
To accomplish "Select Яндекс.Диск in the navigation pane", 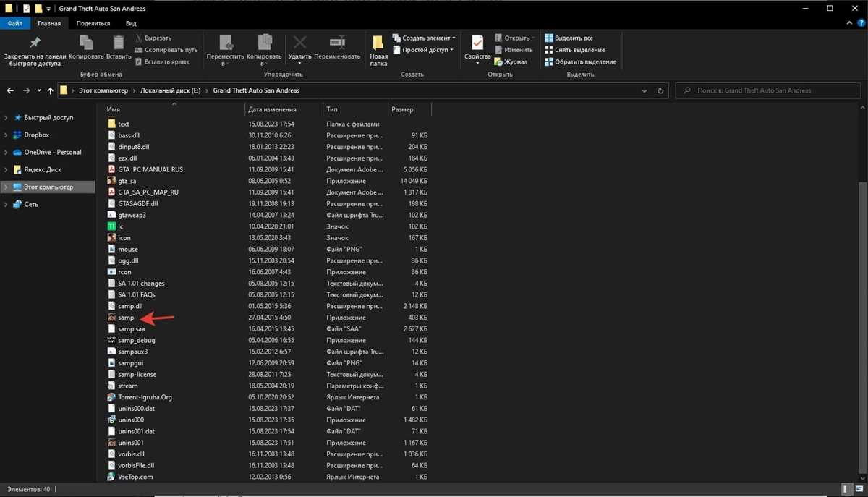I will point(43,169).
